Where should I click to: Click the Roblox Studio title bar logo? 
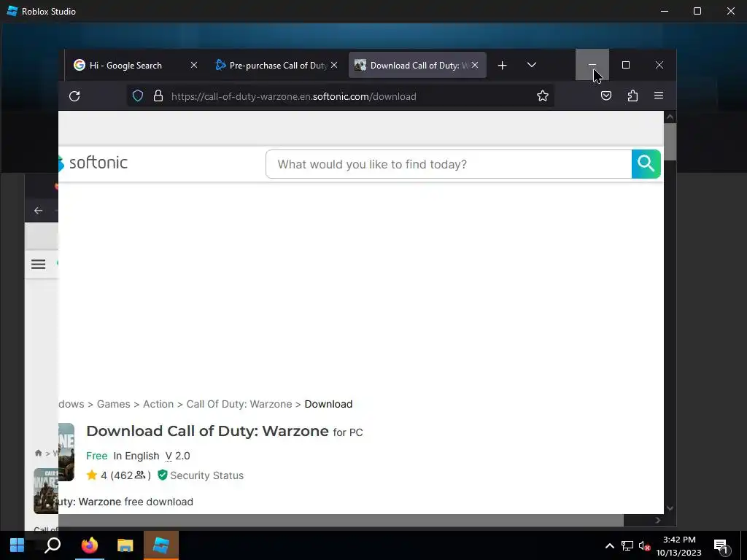[12, 11]
